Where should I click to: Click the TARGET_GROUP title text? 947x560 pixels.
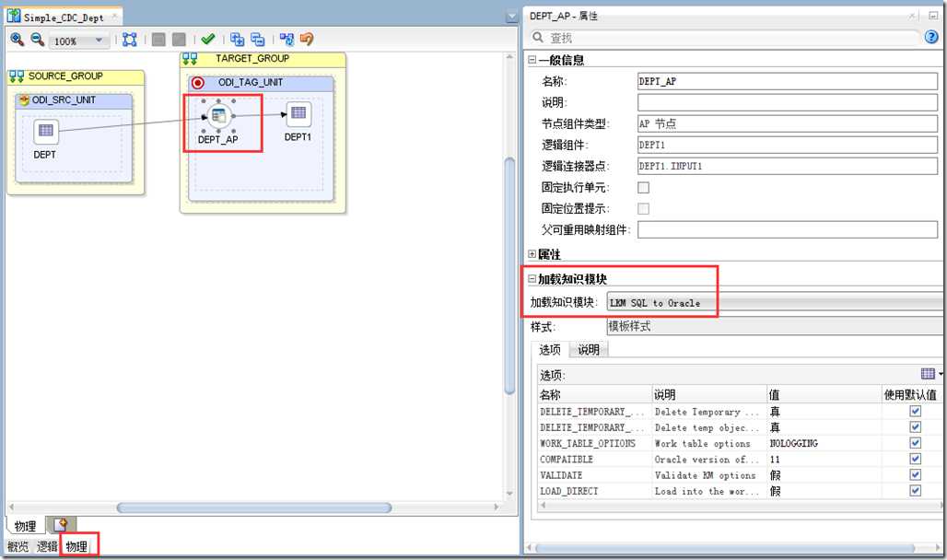pos(252,59)
